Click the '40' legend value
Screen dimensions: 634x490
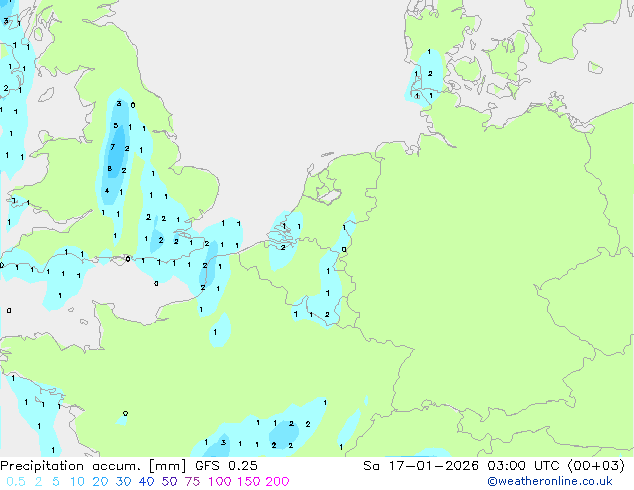pos(146,482)
